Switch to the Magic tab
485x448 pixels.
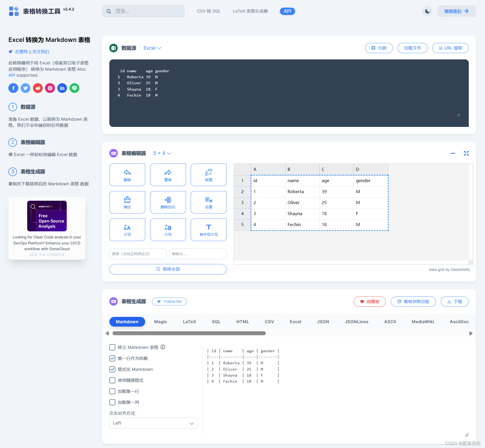point(161,322)
